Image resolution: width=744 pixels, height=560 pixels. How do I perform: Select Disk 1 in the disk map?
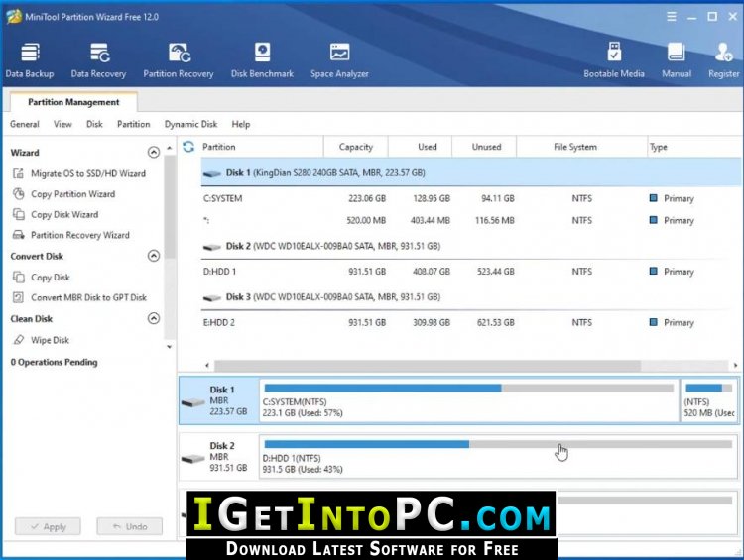(x=219, y=400)
